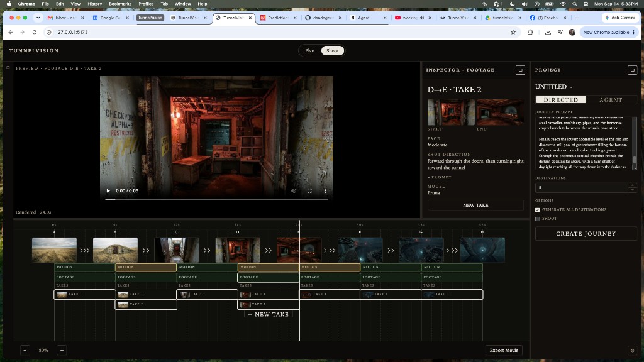Select destination B bunker thumbnail

pos(116,250)
